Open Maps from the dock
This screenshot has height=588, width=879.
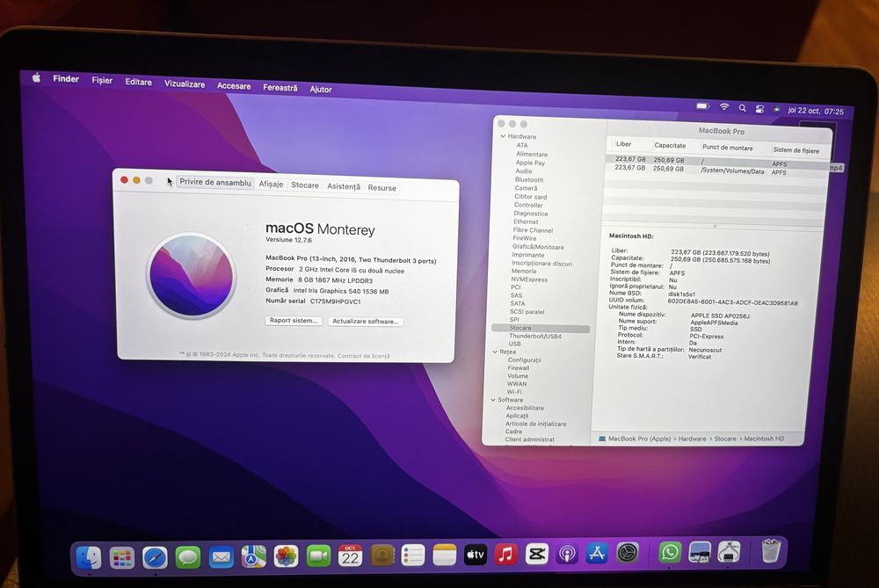click(253, 556)
